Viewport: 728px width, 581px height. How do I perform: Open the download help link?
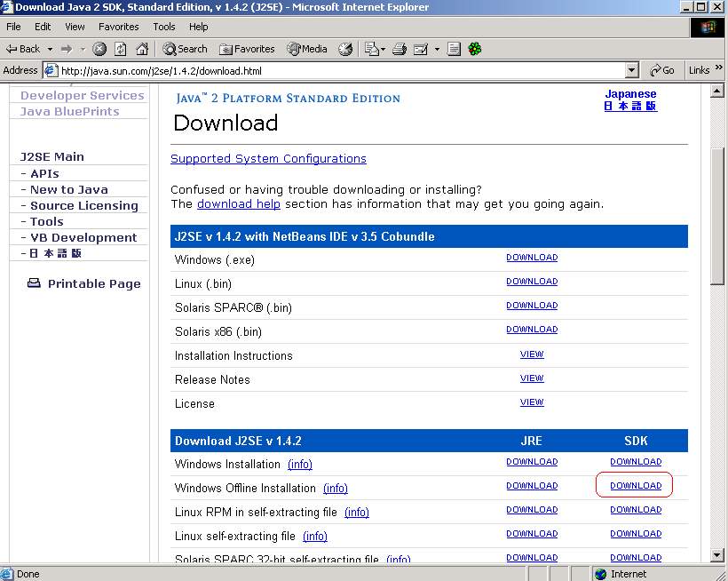[239, 204]
